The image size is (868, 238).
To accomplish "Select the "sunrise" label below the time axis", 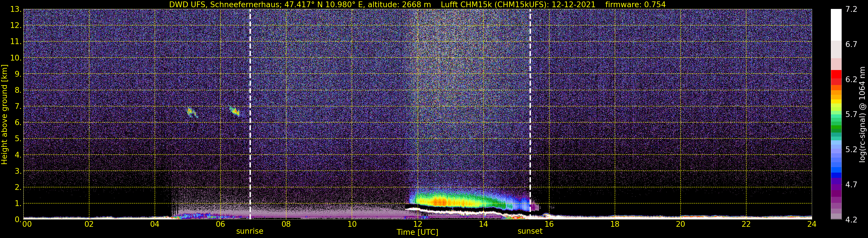I will coord(250,231).
